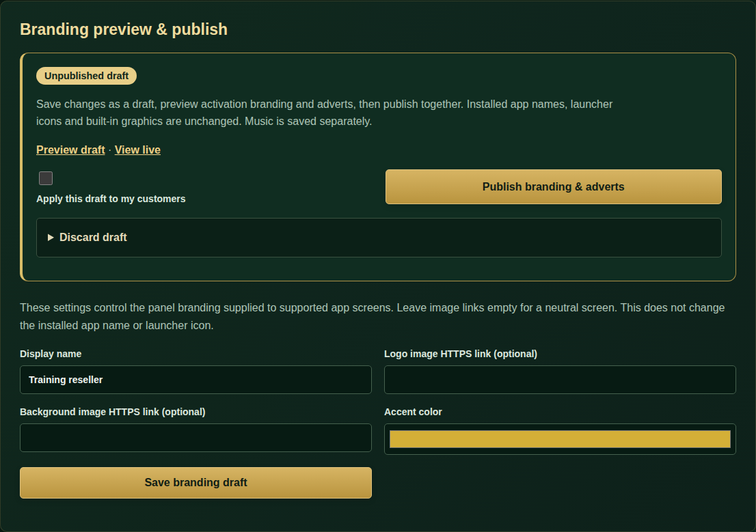Expand the Discard draft section

tap(379, 238)
